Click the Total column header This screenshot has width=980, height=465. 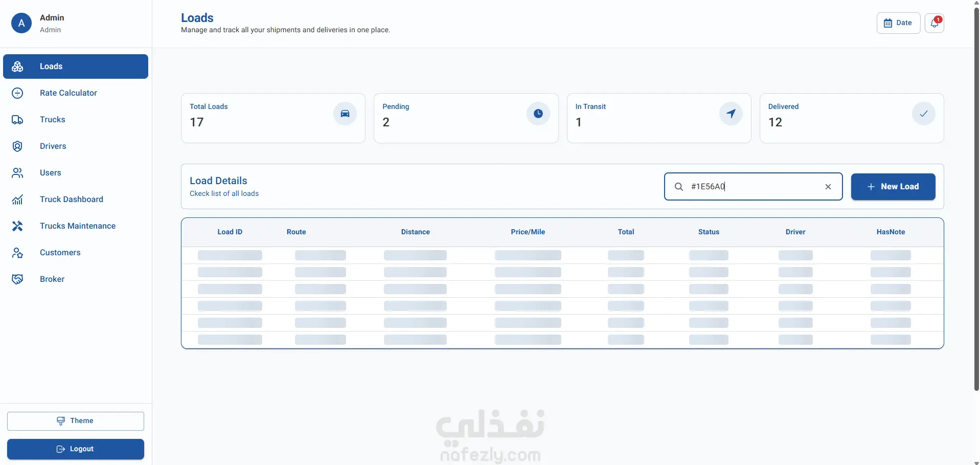pos(626,232)
